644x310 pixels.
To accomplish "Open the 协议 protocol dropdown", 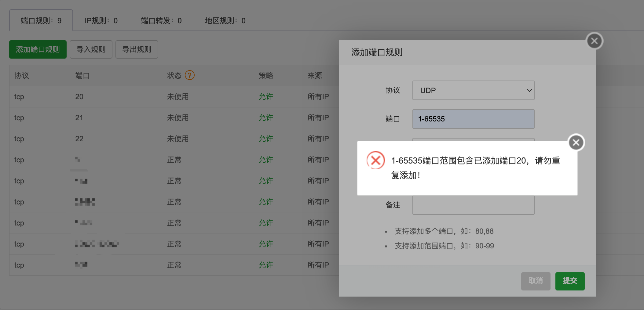I will click(x=473, y=90).
